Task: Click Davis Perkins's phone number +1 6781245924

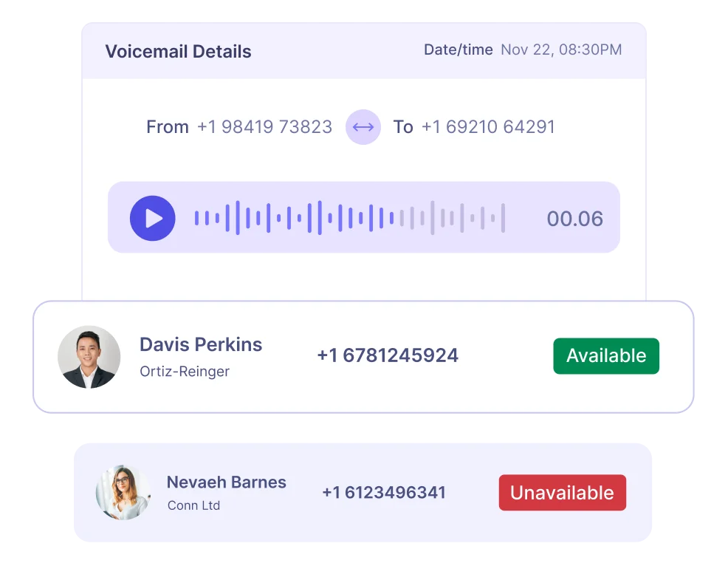Action: pos(387,355)
